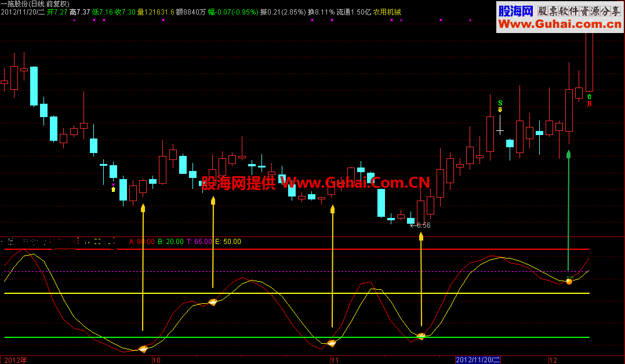Click the diamond signal on the green line below 6.56
The height and width of the screenshot is (364, 625).
pyautogui.click(x=421, y=336)
